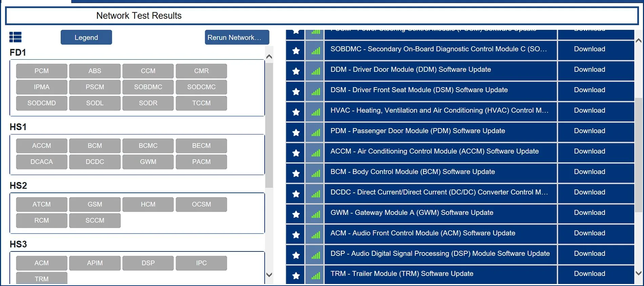Click signal bars icon in DSM row
The image size is (644, 286).
tap(316, 91)
